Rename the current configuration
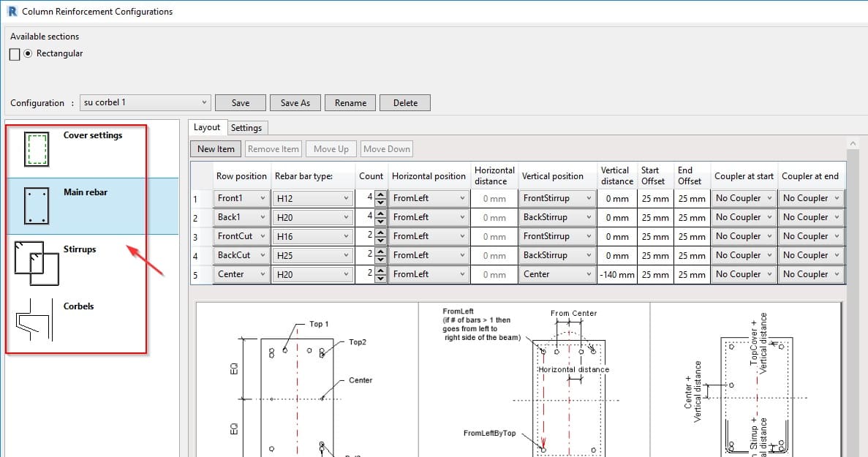The width and height of the screenshot is (868, 457). [x=350, y=103]
